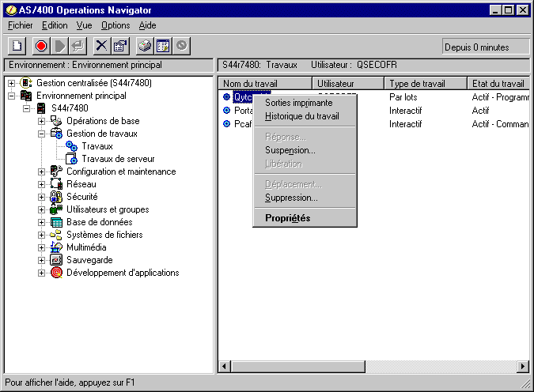Click the Gestion centralisée tree icon
Image resolution: width=534 pixels, height=392 pixels.
pyautogui.click(x=26, y=83)
